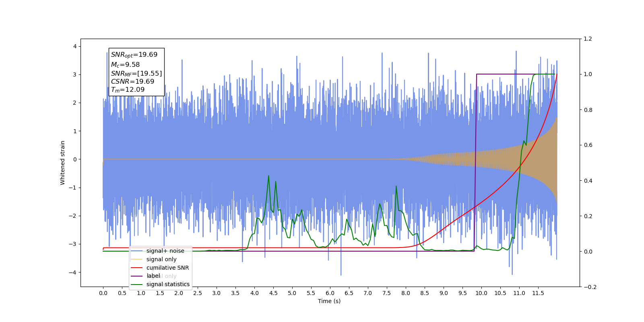Click the left axis tick label 4
The height and width of the screenshot is (322, 644).
[x=75, y=46]
